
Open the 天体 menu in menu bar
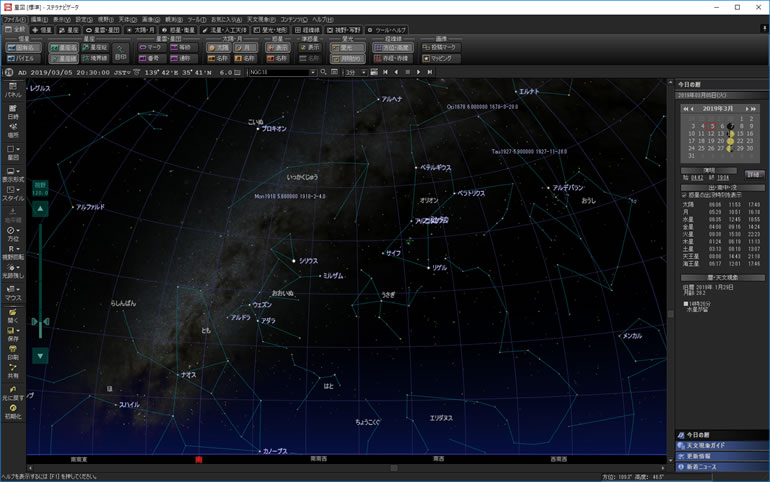coord(128,19)
